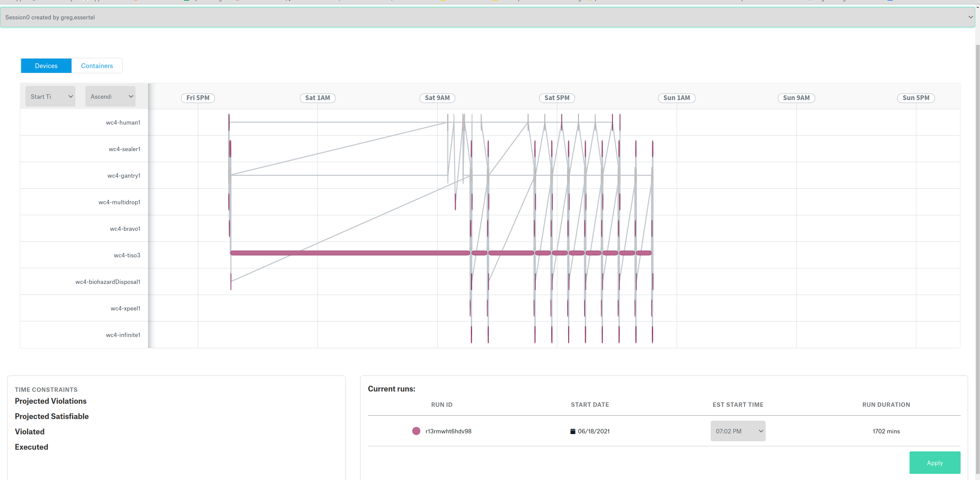Click the pink run color dot
Image resolution: width=980 pixels, height=480 pixels.
416,431
